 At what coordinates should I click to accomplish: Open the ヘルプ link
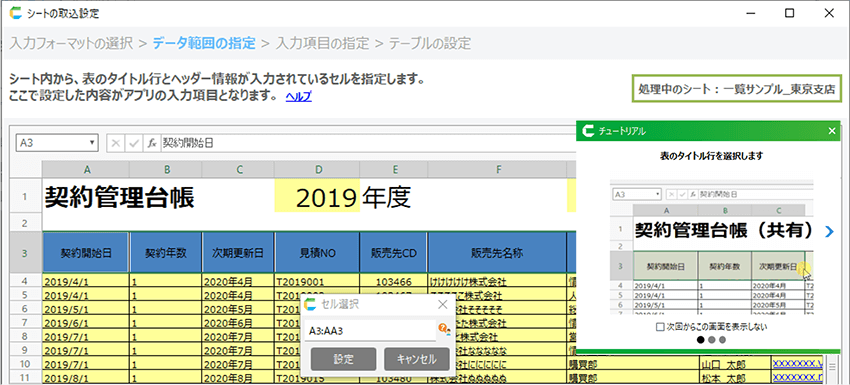point(299,97)
